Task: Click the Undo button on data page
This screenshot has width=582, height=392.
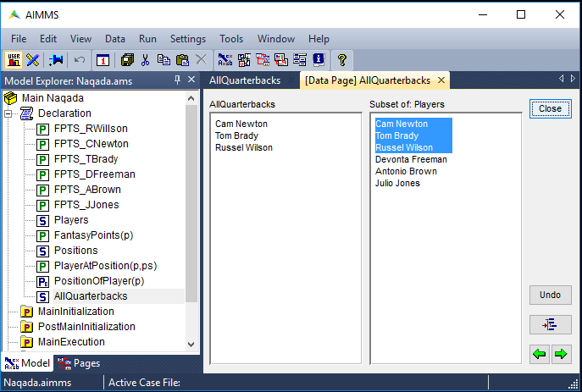Action: (550, 295)
